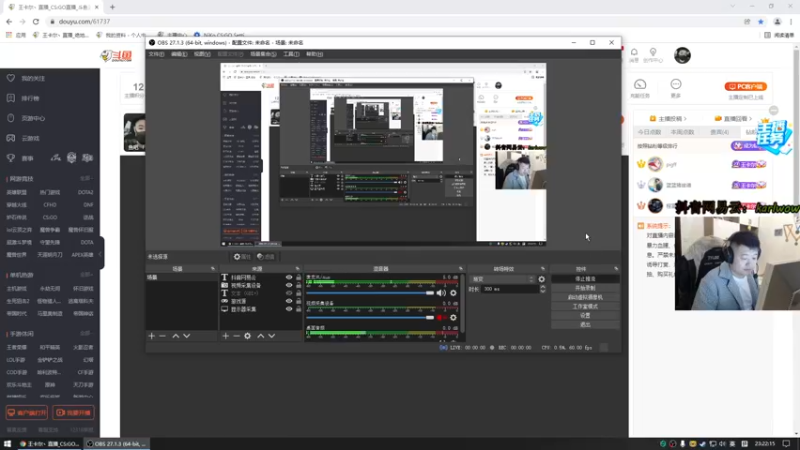Image resolution: width=800 pixels, height=450 pixels.
Task: Open OBS File menu
Action: pos(156,54)
